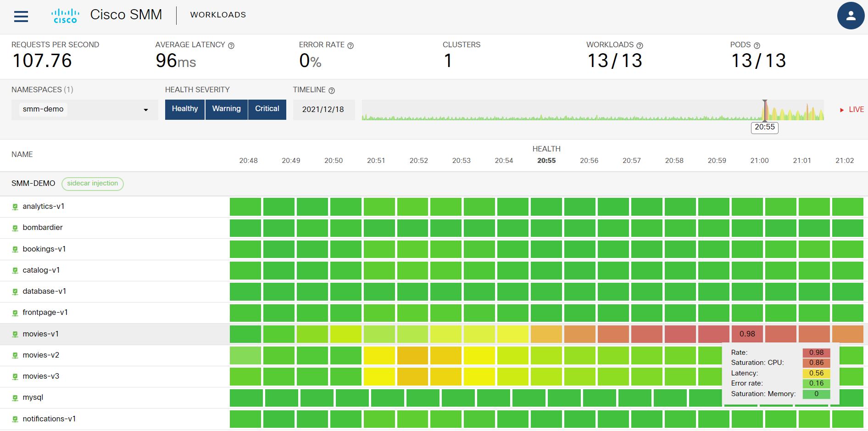The width and height of the screenshot is (868, 431).
Task: Click the WORKLOADS page title
Action: point(218,15)
